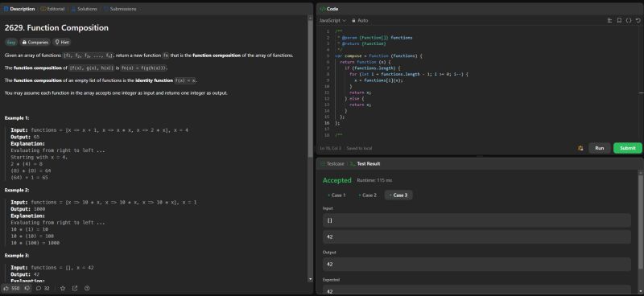The height and width of the screenshot is (296, 644).
Task: Click the green Submit button
Action: click(x=628, y=148)
